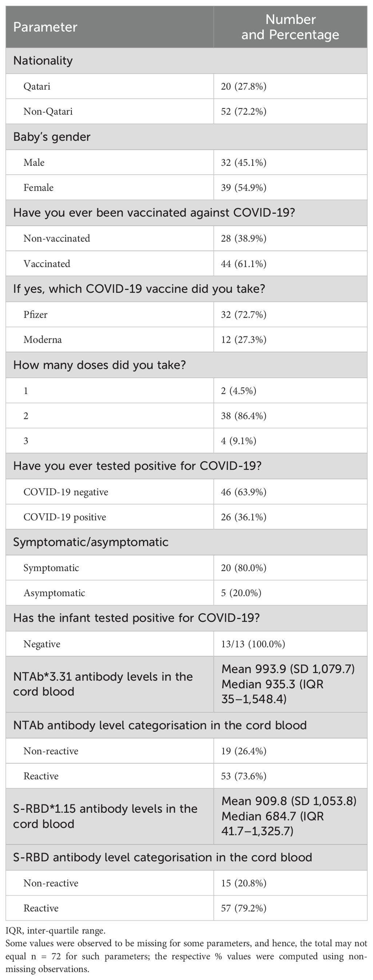The image size is (373, 980).
Task: Select the S-RBD*1.15 mean and median cell
Action: pyautogui.click(x=289, y=816)
